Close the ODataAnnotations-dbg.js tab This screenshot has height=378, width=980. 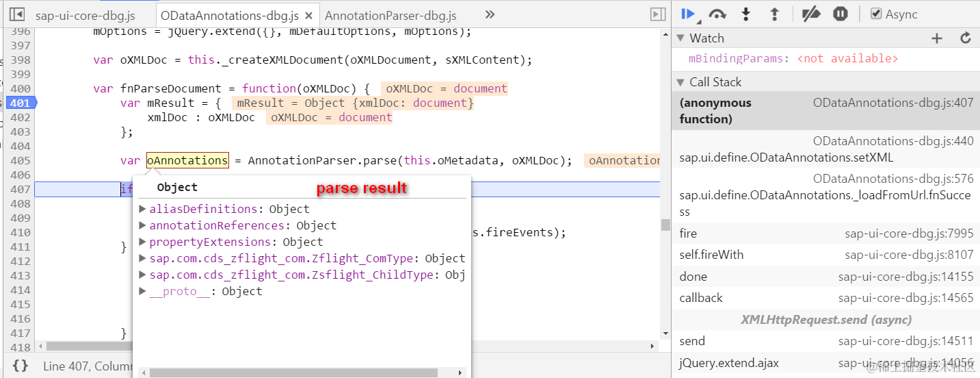pos(309,15)
